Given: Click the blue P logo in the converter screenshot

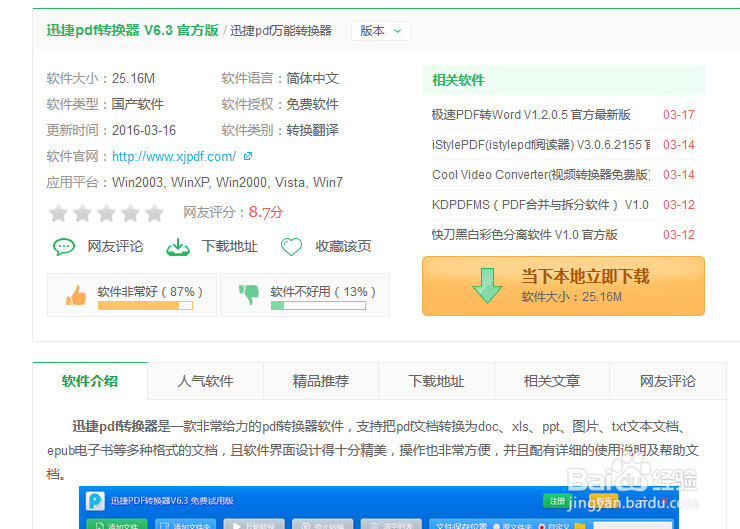Looking at the screenshot, I should 95,501.
